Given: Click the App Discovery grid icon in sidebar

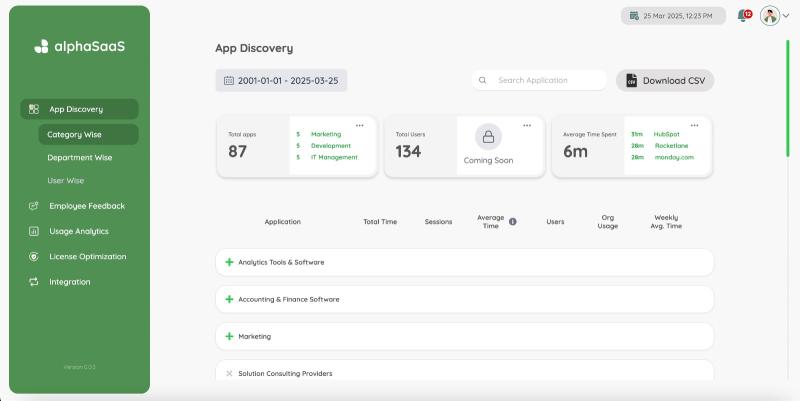Looking at the screenshot, I should point(34,109).
